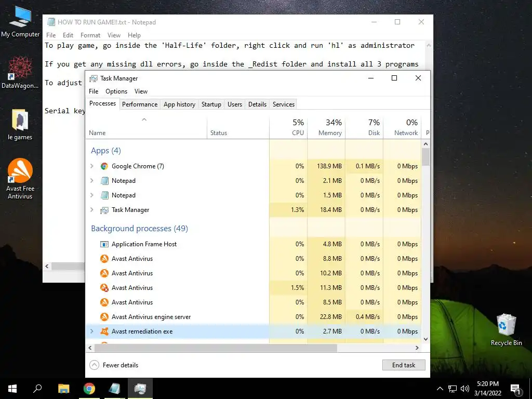This screenshot has height=399, width=532.
Task: Open Notepad Edit menu
Action: click(x=68, y=35)
